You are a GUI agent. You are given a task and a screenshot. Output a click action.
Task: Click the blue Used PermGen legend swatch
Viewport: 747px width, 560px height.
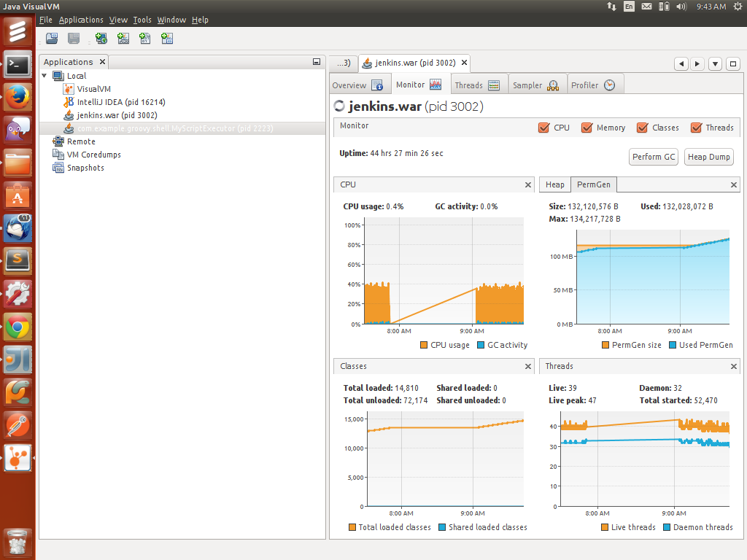[x=672, y=345]
